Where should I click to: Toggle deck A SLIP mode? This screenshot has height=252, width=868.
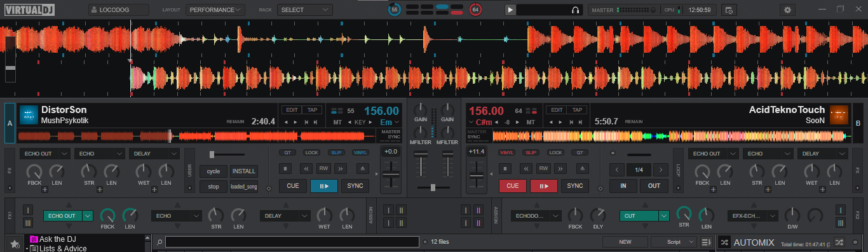(x=336, y=152)
